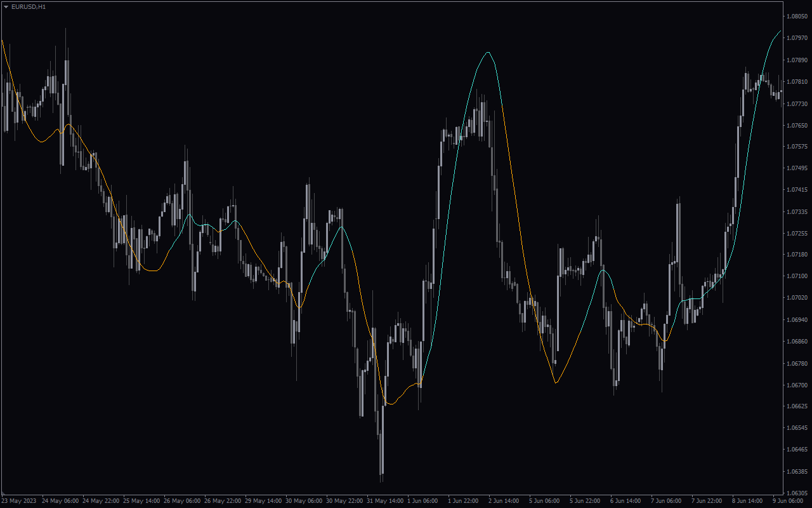Click the 1.06700 price label
Screen dimensions: 812x508
coord(797,385)
